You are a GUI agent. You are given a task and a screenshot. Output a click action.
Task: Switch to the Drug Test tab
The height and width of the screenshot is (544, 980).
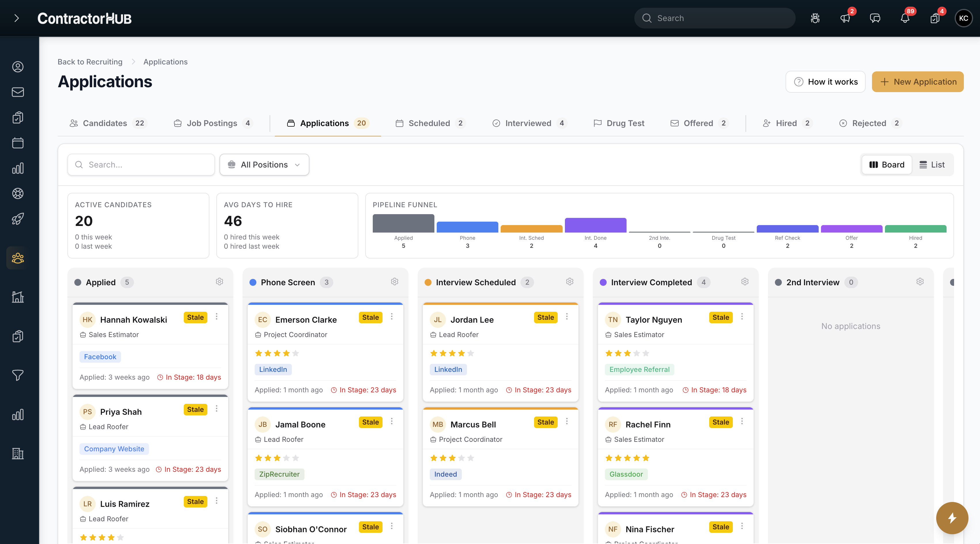click(619, 123)
